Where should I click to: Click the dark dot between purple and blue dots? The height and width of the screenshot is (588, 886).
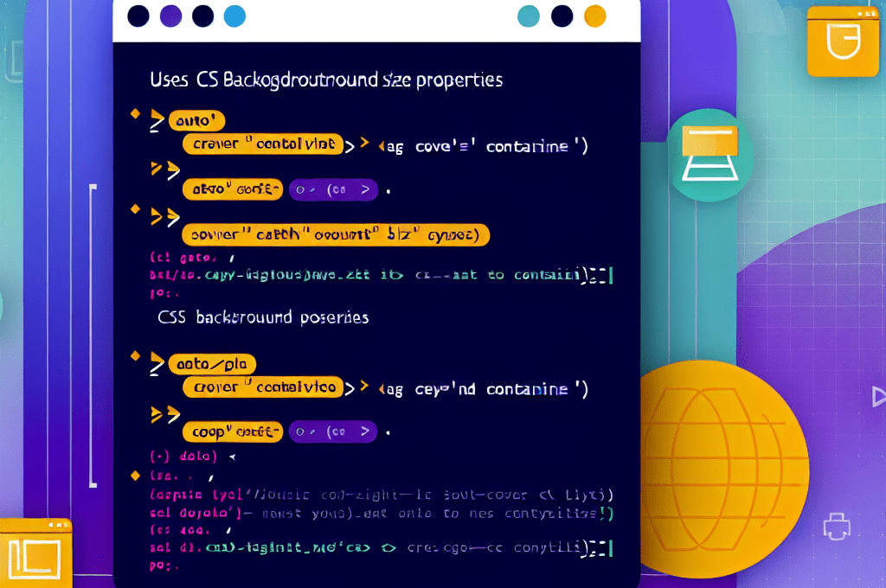[202, 16]
